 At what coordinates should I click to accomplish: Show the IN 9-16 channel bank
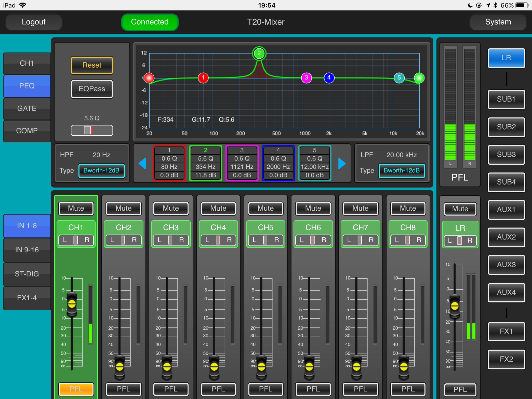(x=27, y=250)
